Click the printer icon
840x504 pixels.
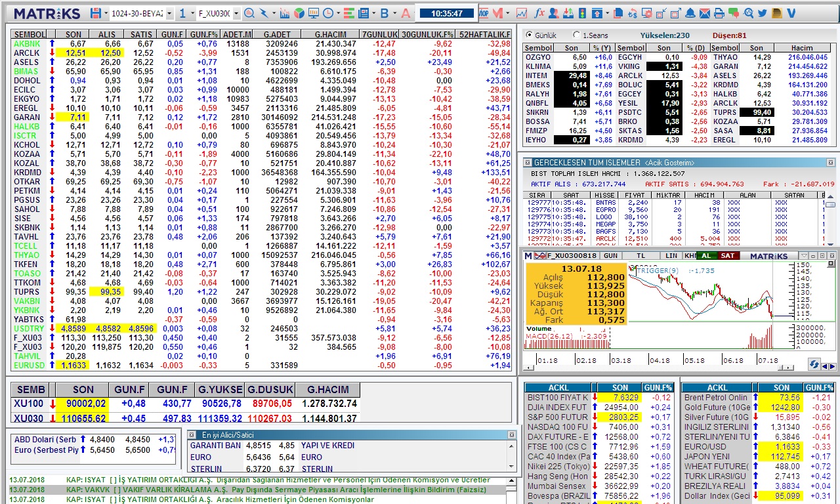tap(719, 13)
